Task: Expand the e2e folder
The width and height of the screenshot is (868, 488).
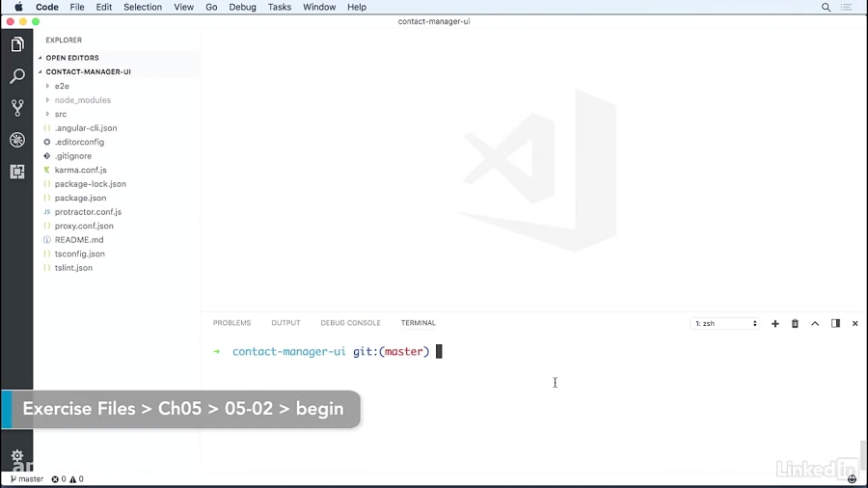Action: tap(62, 86)
